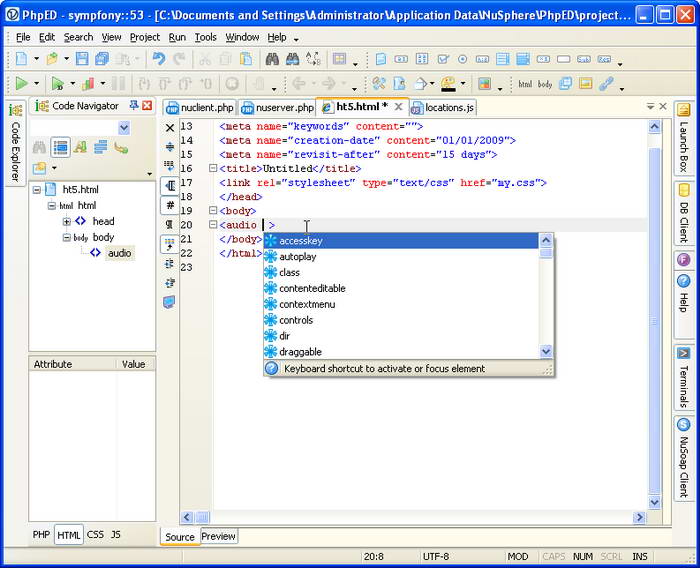
Task: Pick contenteditable from the completion list
Action: pos(401,288)
